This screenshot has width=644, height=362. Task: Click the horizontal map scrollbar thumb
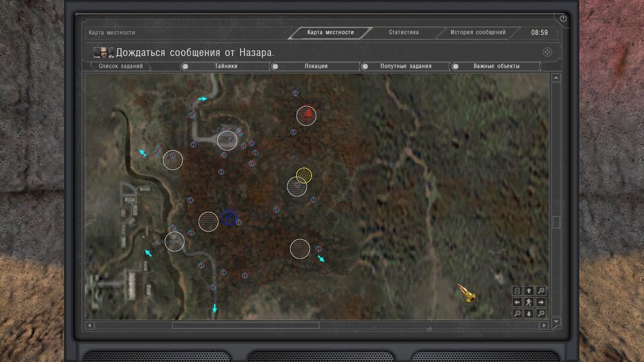tap(245, 325)
